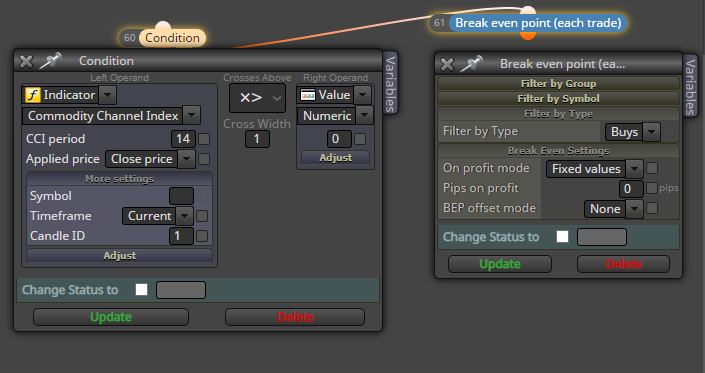Expand the Filter by Group section

558,84
